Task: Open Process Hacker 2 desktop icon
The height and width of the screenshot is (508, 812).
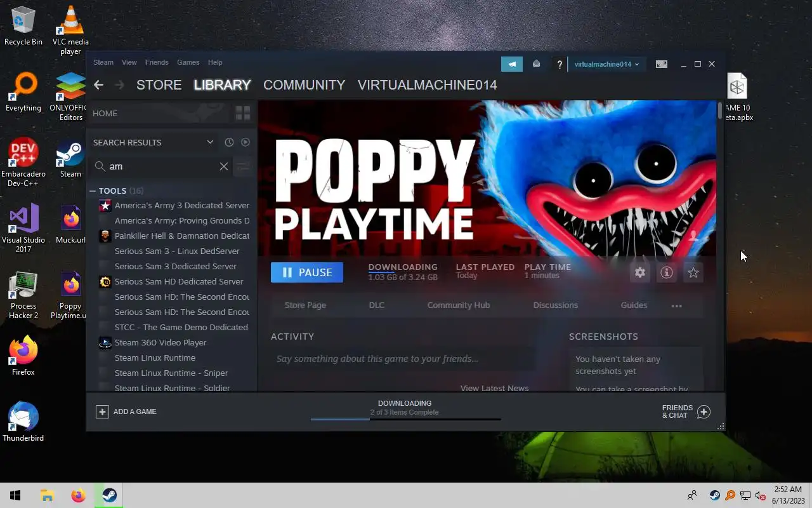Action: (23, 295)
